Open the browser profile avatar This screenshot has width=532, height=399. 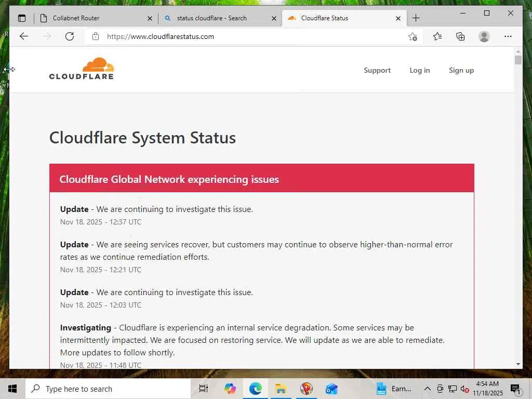tap(484, 36)
